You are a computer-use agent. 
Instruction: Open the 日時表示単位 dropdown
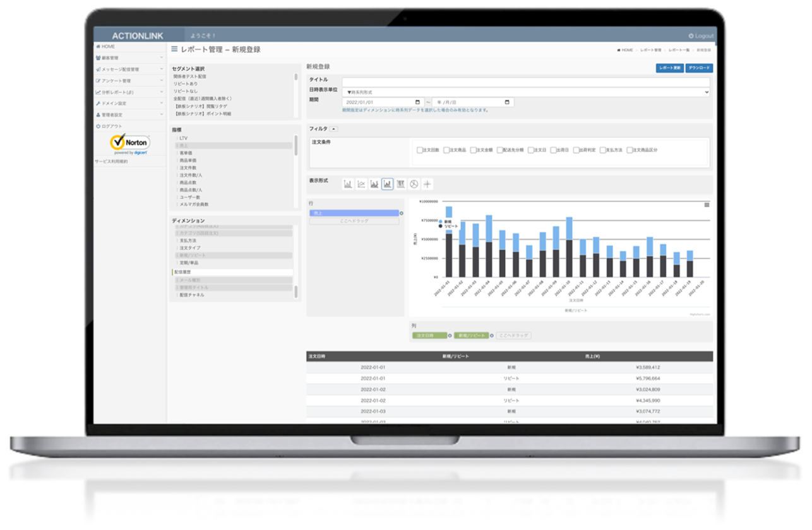[526, 92]
